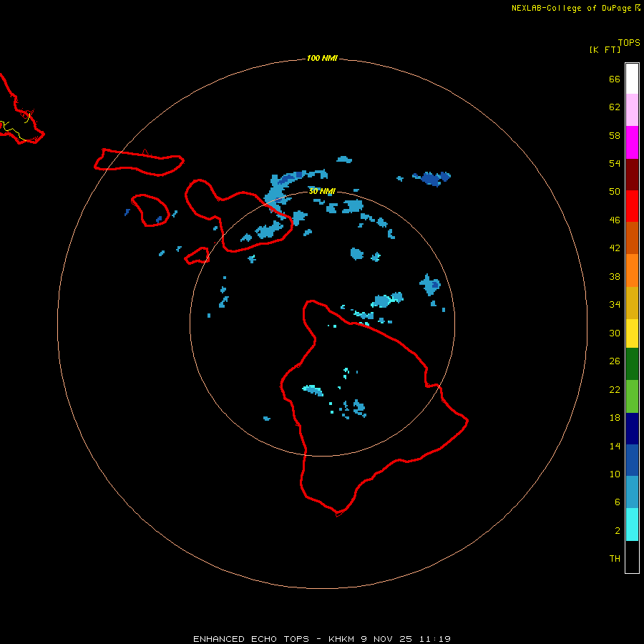
Task: Click the NEXLAB-College of DuPage credit text
Action: [571, 8]
